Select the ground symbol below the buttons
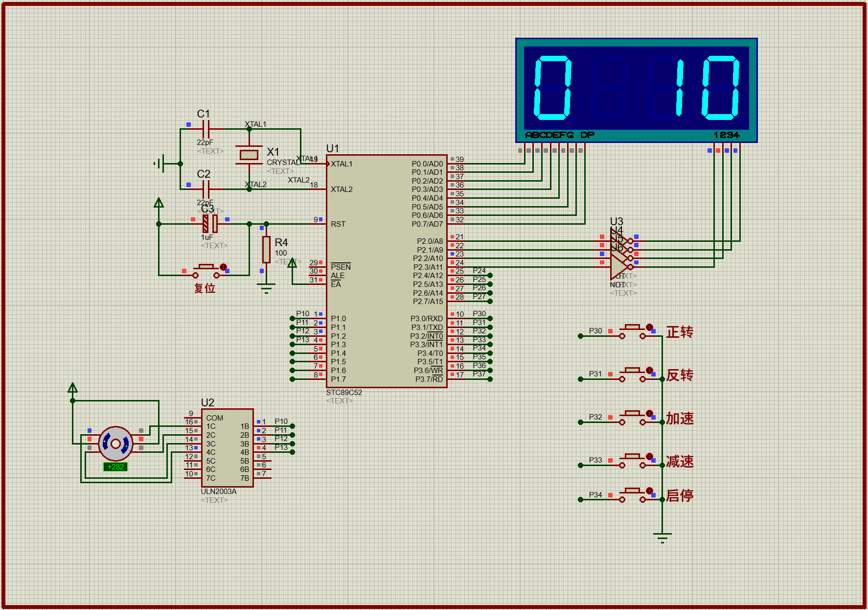Viewport: 868px width, 610px height. pos(662,538)
